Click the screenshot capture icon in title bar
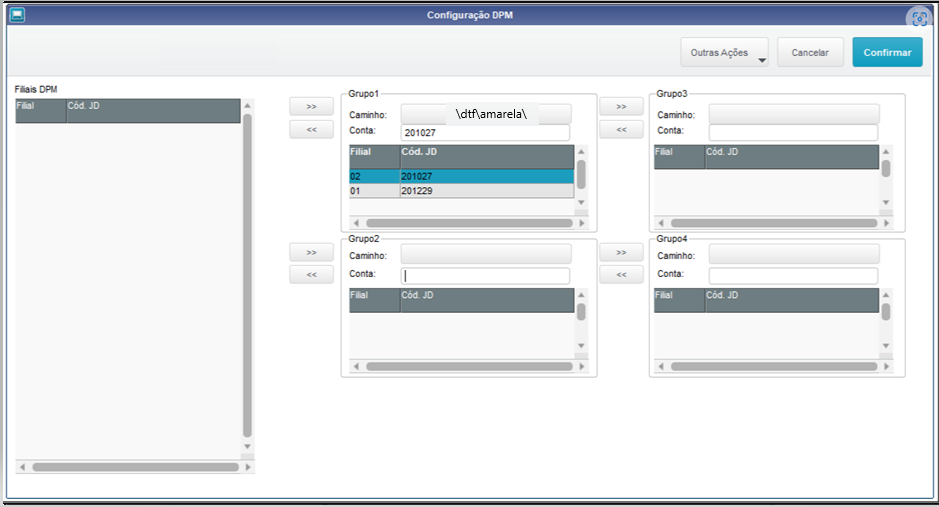The image size is (939, 507). [917, 18]
